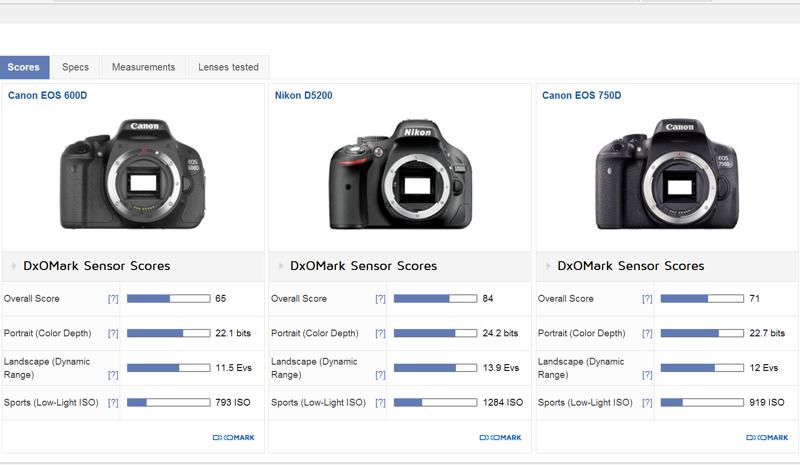Open help [?] for Nikon D5200 Portrait Color Depth
The image size is (800, 465).
tap(380, 334)
